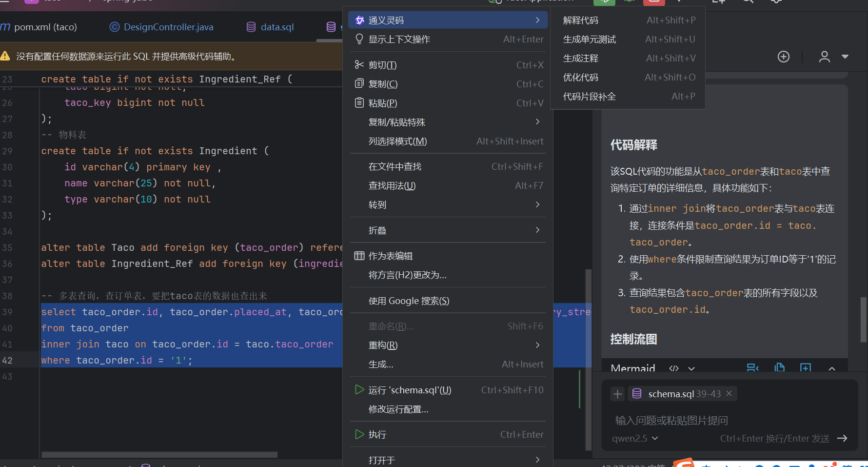Click 使用 Google 搜索(S) entry
The height and width of the screenshot is (467, 868).
click(x=409, y=301)
